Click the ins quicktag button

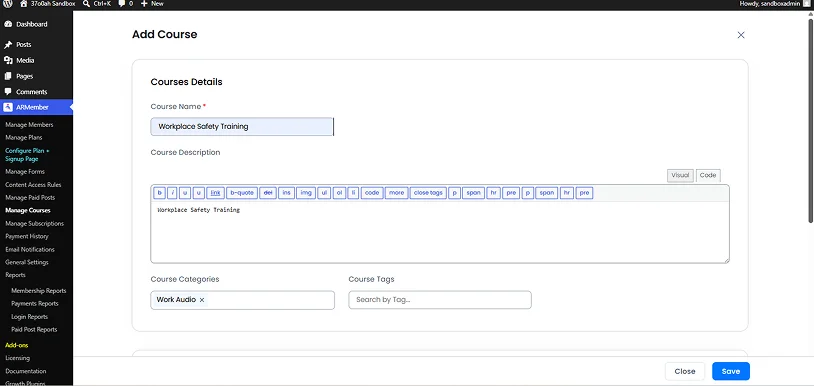[287, 193]
